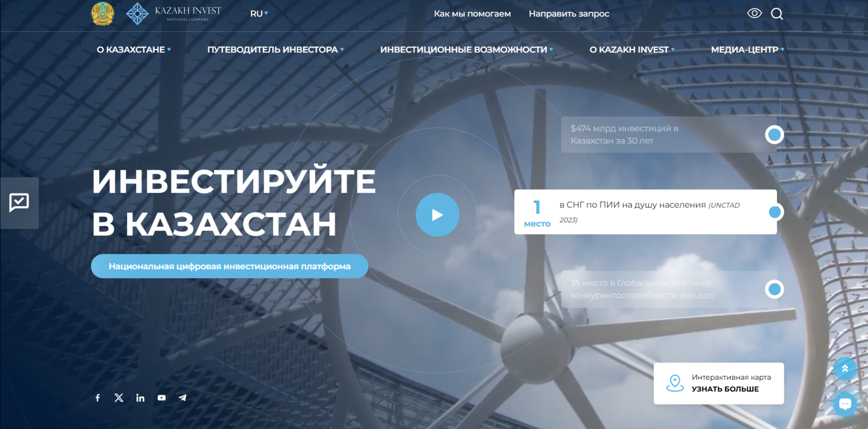Open the chat bubble widget
This screenshot has height=429, width=868.
click(x=844, y=404)
